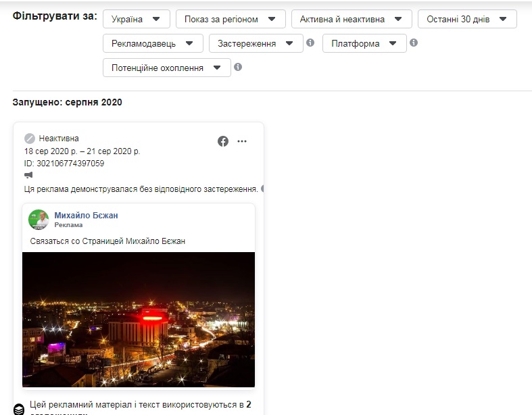Click the megaphone icon under the ad ID

pyautogui.click(x=29, y=175)
